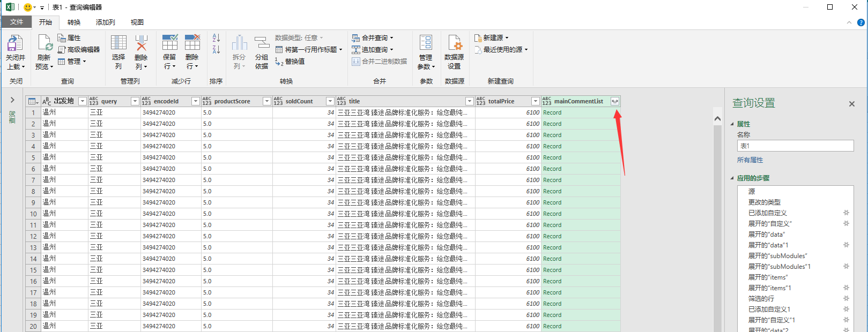This screenshot has width=868, height=332.
Task: Click the 刷新预览 refresh preview icon
Action: point(44,44)
